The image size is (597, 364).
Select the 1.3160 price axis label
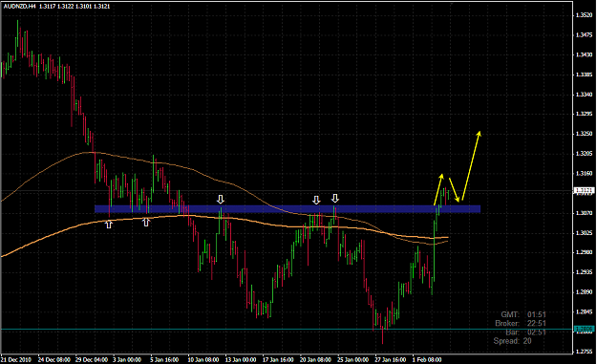(x=584, y=173)
